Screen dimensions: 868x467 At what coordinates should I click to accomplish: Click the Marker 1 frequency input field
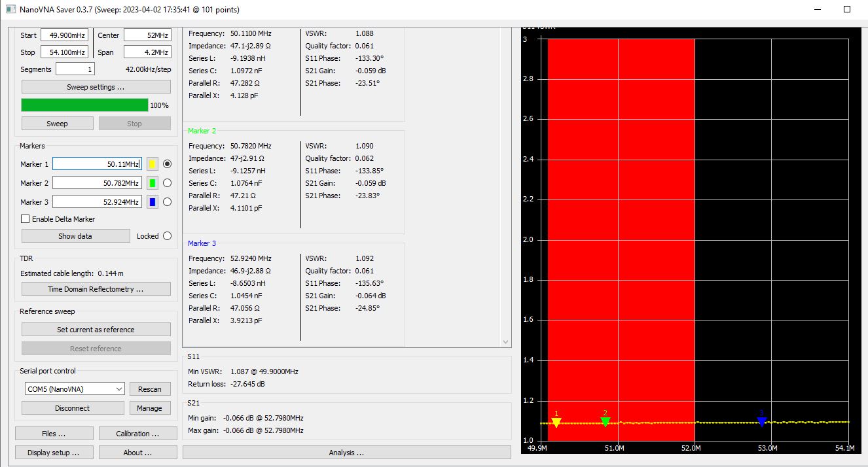pyautogui.click(x=96, y=164)
